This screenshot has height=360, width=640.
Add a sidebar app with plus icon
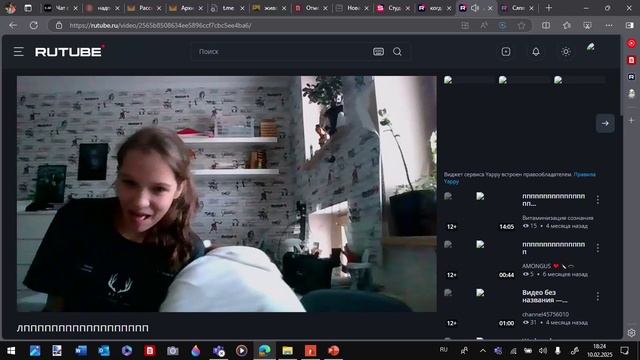pos(631,120)
